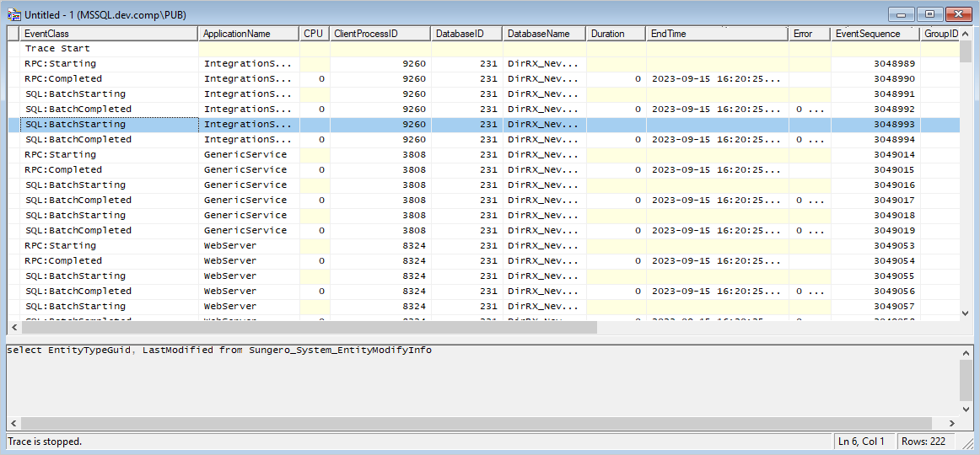Click the SQL text pane's scroll-down arrow

pos(966,409)
